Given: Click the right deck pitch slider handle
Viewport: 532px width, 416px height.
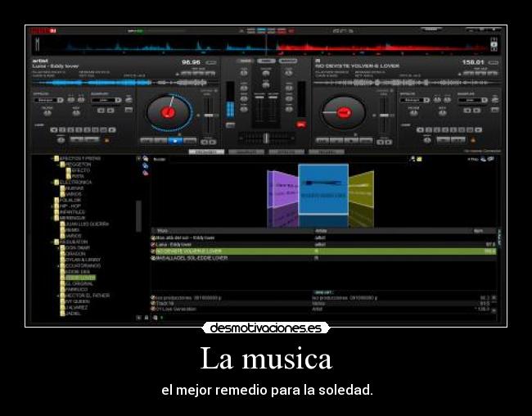Looking at the screenshot, I should 384,115.
